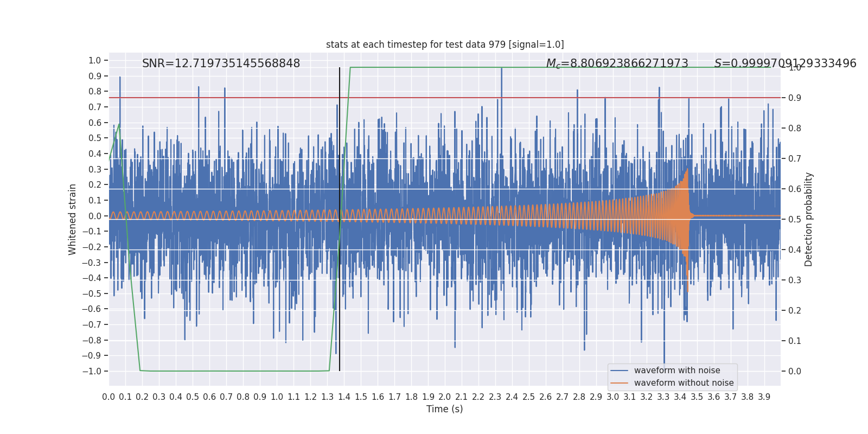
Task: Click the 1.0 tick on whitened strain axis
Action: 95,60
